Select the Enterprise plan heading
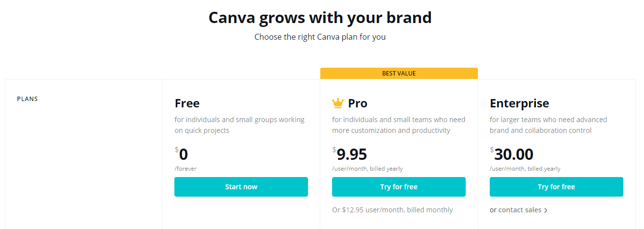The width and height of the screenshot is (644, 229). point(519,103)
